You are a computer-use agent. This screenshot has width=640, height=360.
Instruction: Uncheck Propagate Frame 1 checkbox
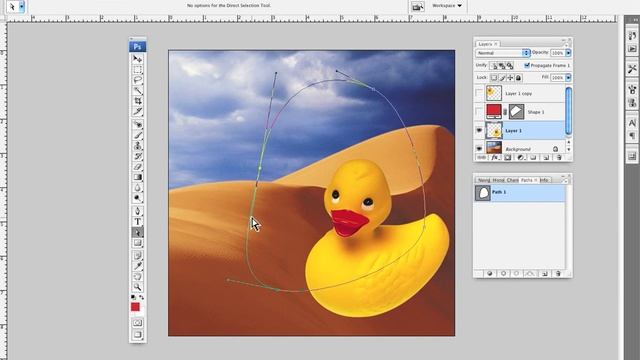[x=527, y=65]
